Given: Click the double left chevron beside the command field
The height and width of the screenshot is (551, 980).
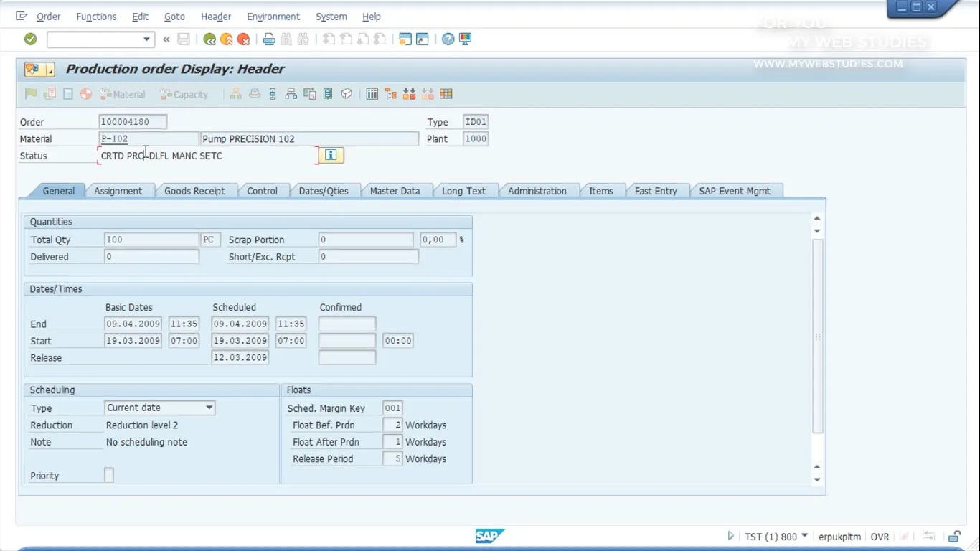Looking at the screenshot, I should 166,39.
